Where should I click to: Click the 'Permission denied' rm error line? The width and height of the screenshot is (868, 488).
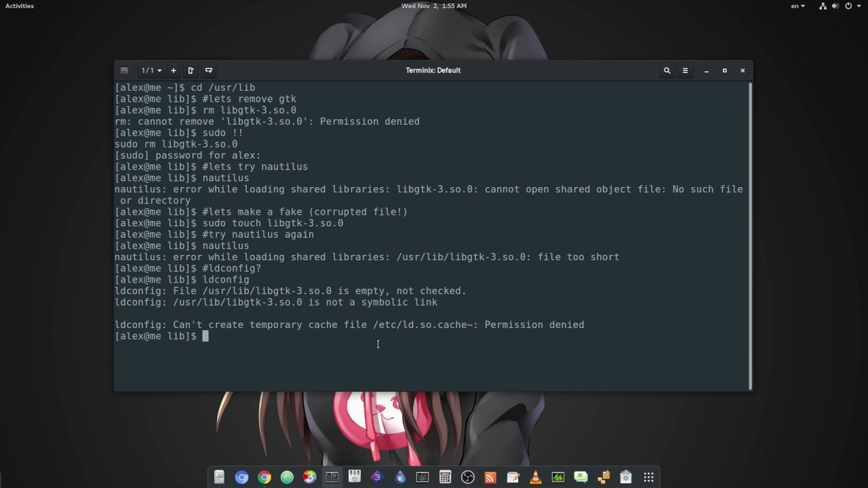tap(267, 121)
